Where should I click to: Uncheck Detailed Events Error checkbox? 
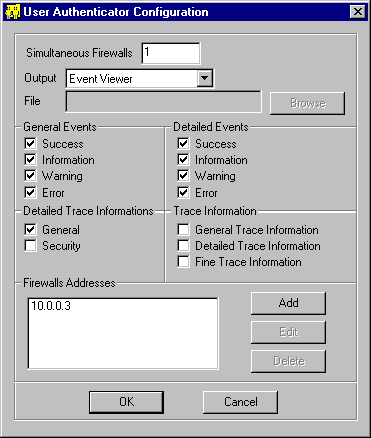(183, 192)
